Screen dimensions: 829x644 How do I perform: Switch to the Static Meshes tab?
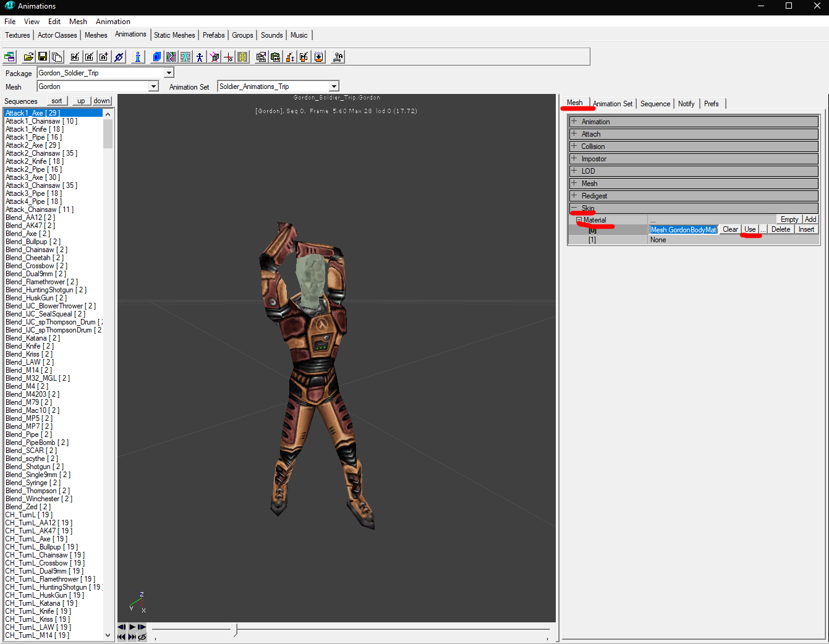(x=174, y=35)
